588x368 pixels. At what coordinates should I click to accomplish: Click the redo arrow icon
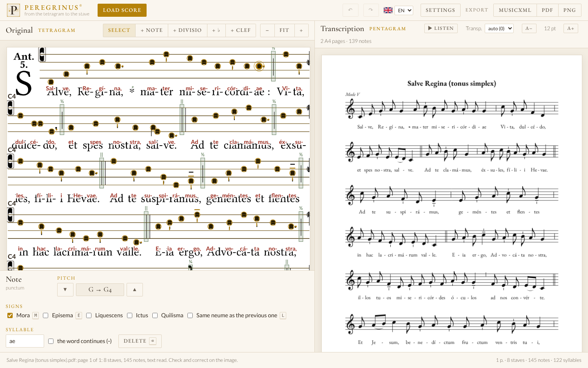(370, 10)
